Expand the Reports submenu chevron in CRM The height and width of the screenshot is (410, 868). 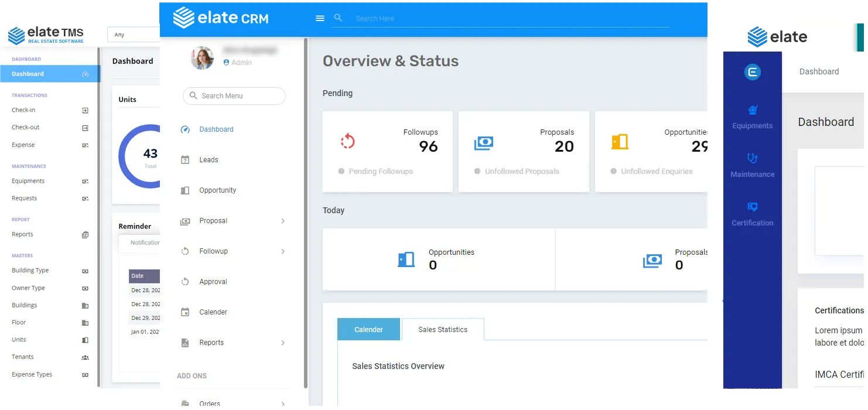[x=283, y=343]
